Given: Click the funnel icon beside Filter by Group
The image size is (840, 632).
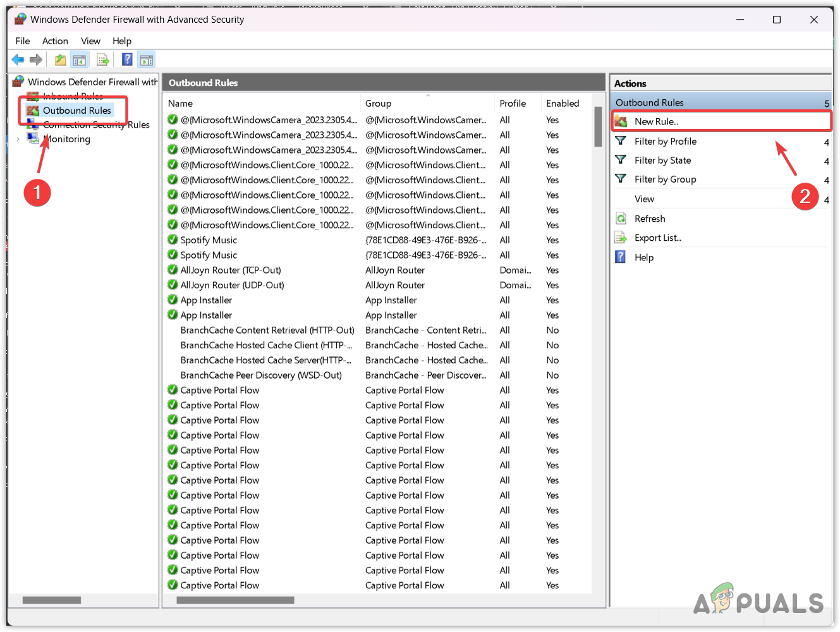Looking at the screenshot, I should (621, 179).
